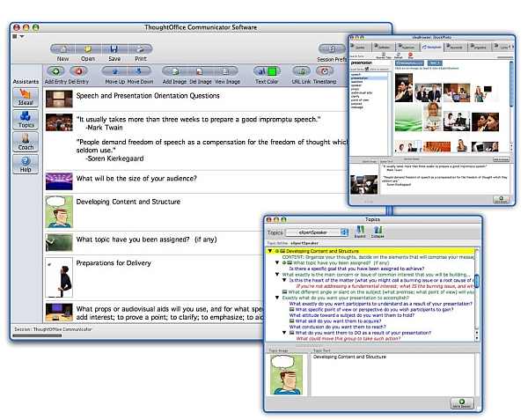Click the Topics window vertical scrollbar thumb
This screenshot has width=528, height=420.
point(476,281)
